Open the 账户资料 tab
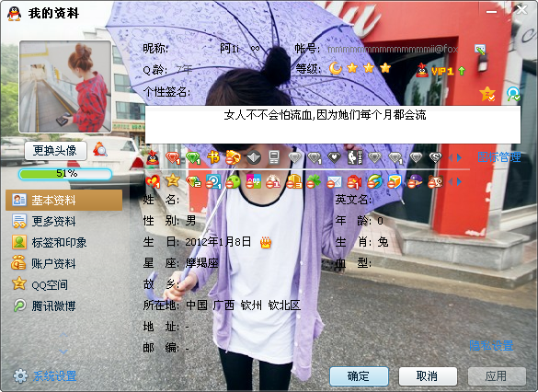The height and width of the screenshot is (392, 538). (x=63, y=263)
